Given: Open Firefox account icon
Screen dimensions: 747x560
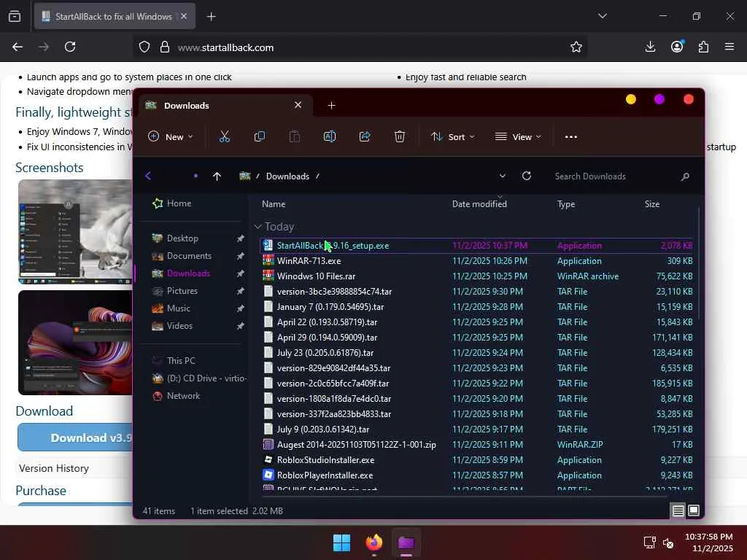Looking at the screenshot, I should click(x=677, y=47).
